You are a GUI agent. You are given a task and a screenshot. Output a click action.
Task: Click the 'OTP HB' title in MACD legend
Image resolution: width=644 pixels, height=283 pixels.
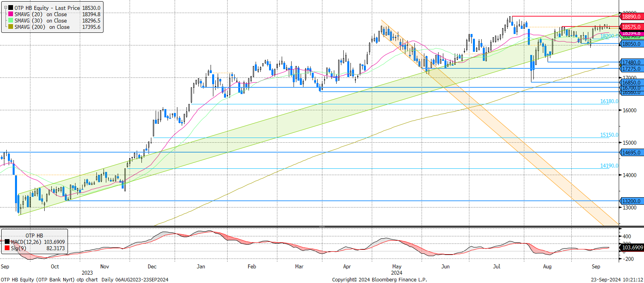point(34,236)
